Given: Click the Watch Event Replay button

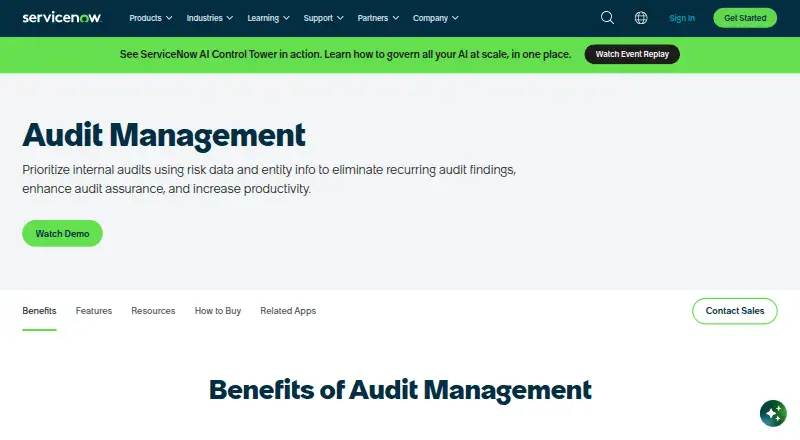Looking at the screenshot, I should [x=632, y=54].
